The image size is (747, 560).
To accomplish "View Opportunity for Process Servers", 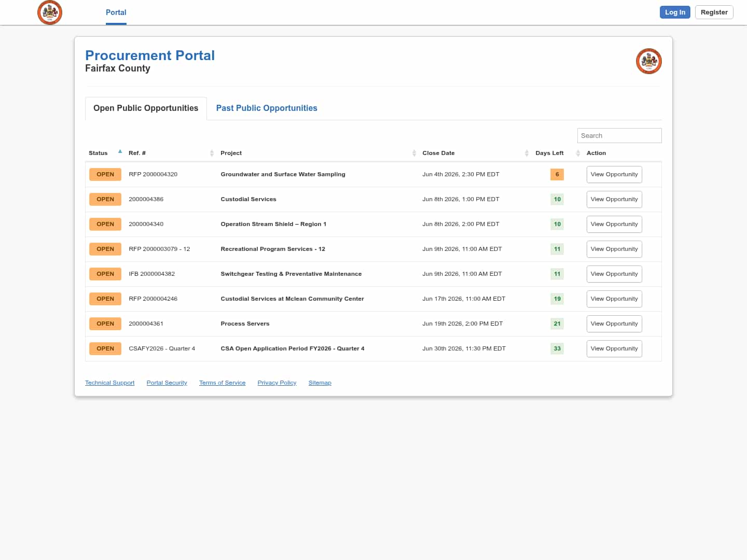I will [x=614, y=324].
